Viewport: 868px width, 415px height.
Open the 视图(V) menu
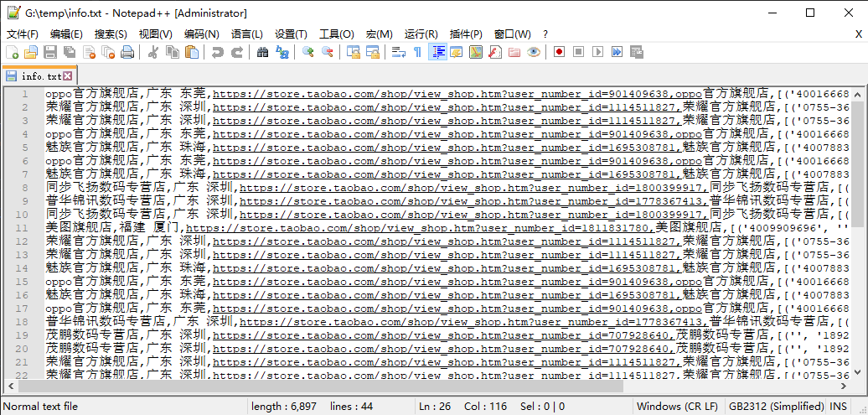(156, 34)
